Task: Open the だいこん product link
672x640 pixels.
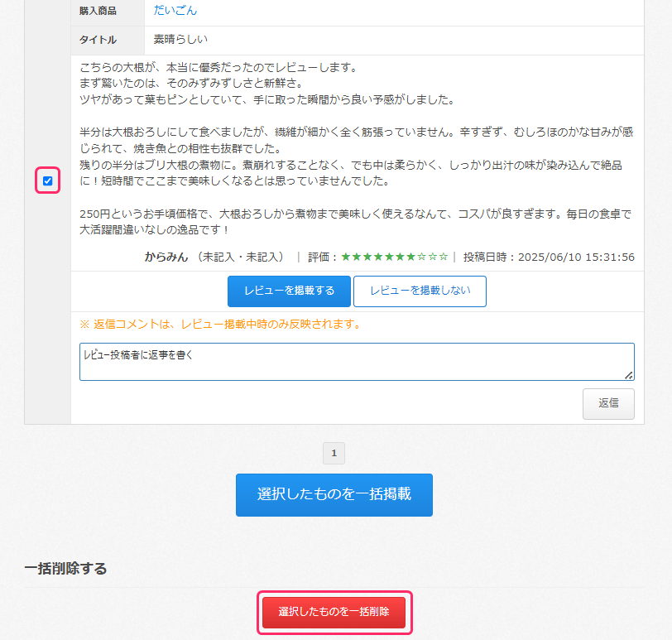Action: point(175,11)
